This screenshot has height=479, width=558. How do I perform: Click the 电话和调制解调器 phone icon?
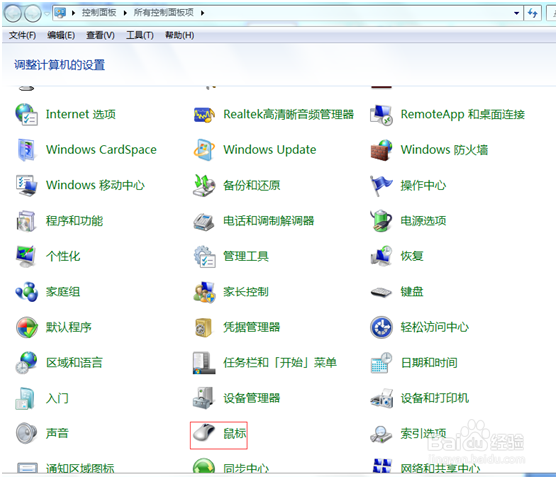click(x=204, y=222)
